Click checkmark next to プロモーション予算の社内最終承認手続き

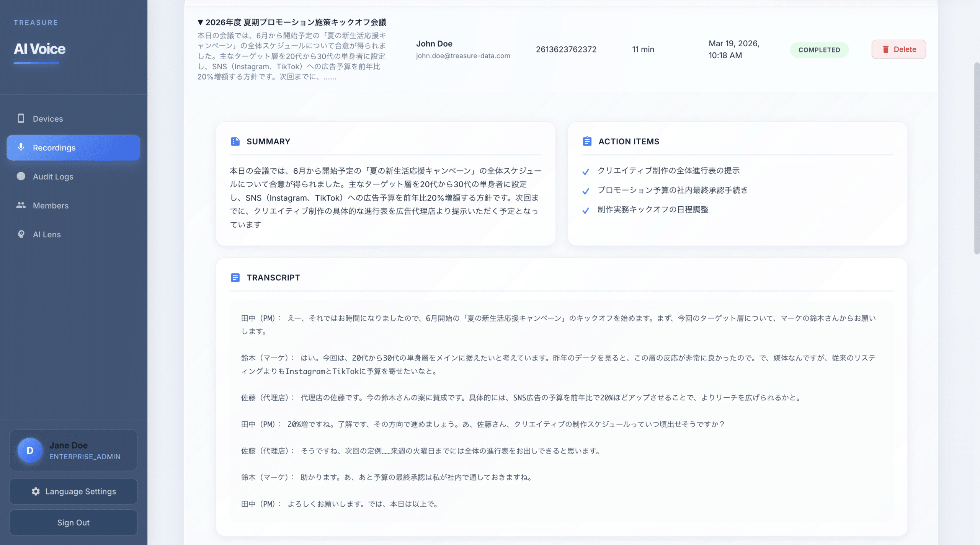(586, 191)
